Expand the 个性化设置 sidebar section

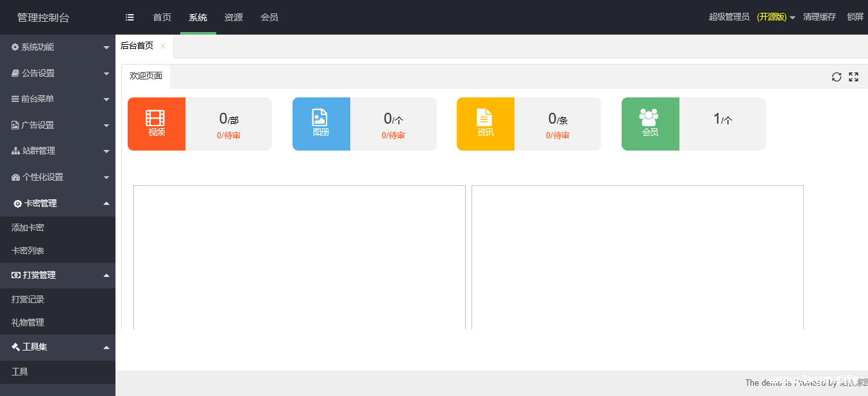coord(57,177)
